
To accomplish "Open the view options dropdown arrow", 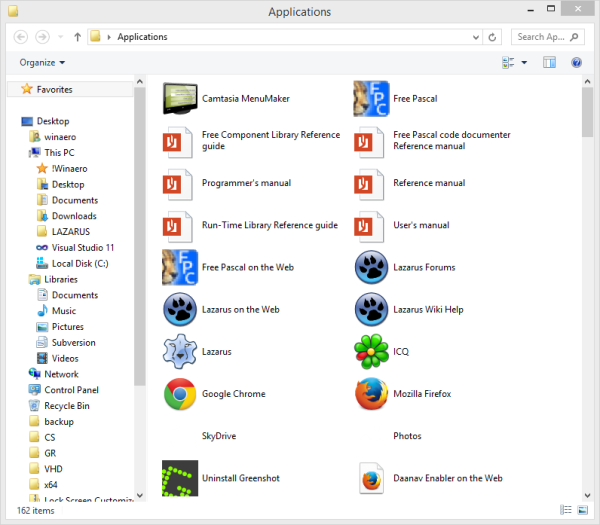I will click(x=524, y=62).
